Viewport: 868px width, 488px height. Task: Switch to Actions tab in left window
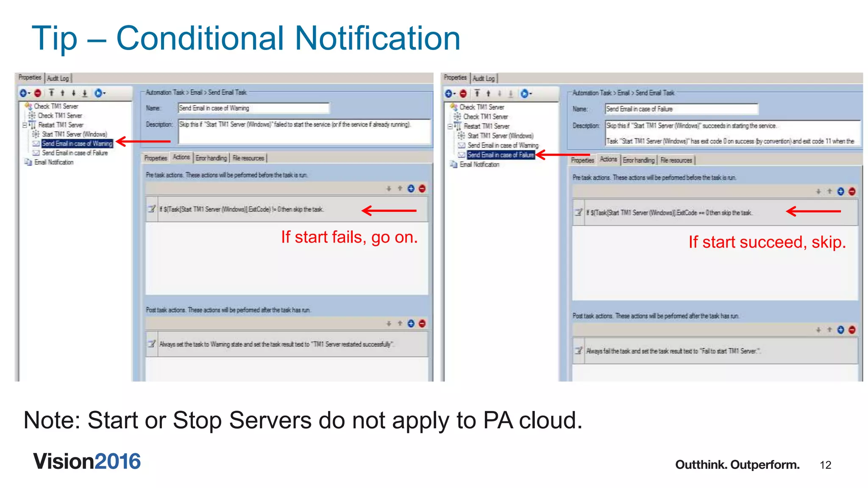click(181, 157)
